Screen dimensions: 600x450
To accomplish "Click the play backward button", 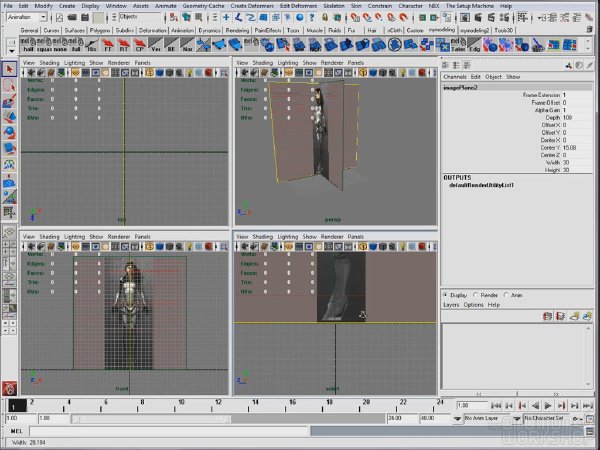I will click(535, 406).
